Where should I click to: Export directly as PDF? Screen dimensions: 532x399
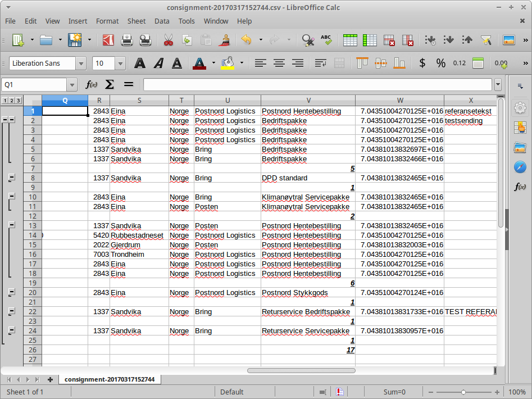tap(108, 40)
